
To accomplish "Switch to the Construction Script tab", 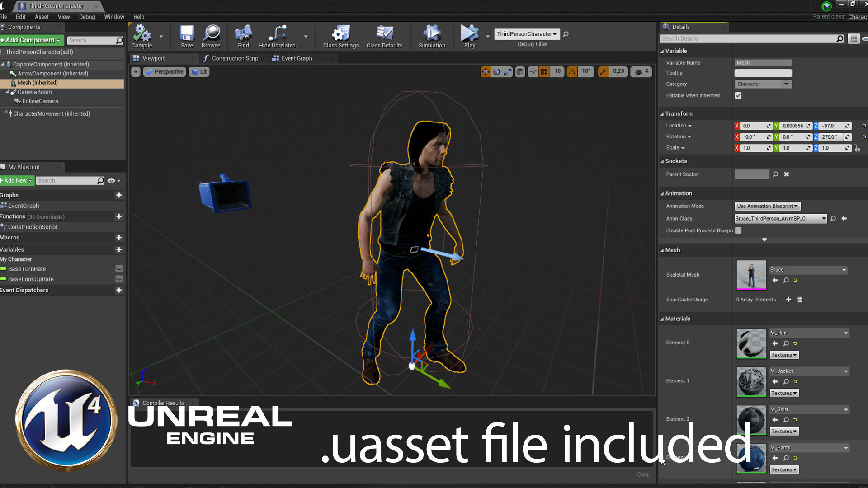I will tap(235, 58).
